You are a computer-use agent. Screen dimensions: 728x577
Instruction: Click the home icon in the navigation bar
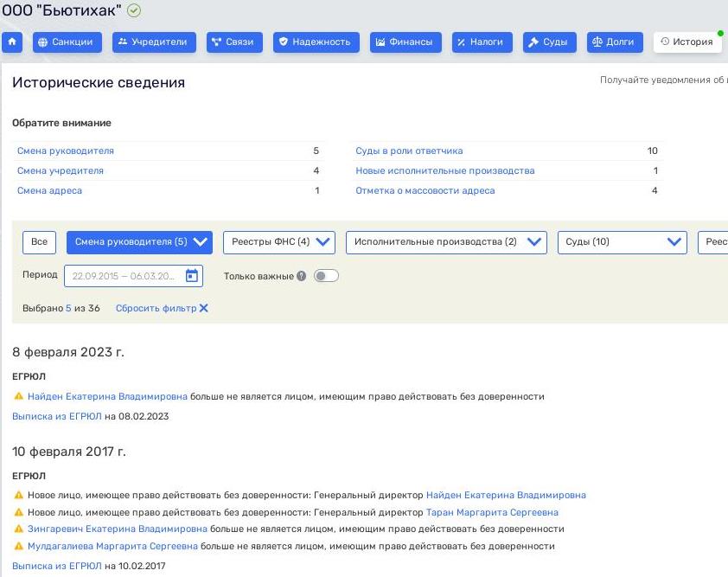point(12,42)
